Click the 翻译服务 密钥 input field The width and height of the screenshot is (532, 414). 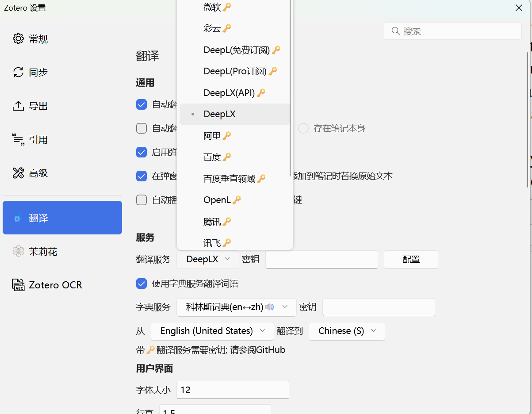tap(321, 259)
